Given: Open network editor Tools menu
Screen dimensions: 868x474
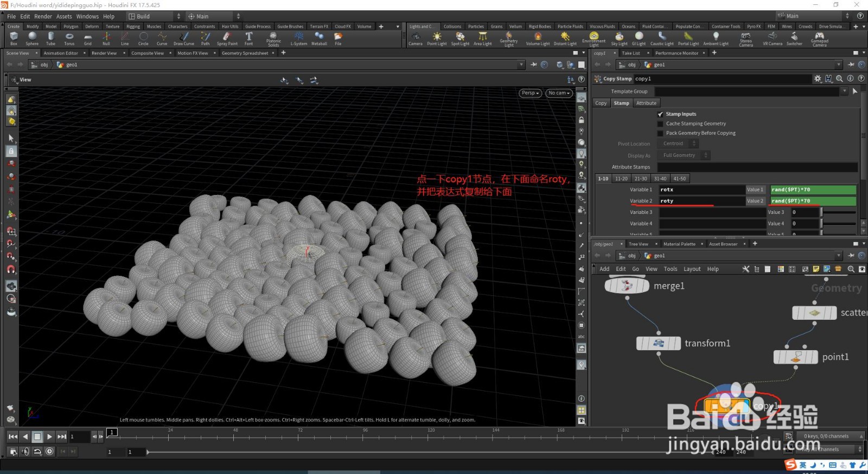Looking at the screenshot, I should (x=671, y=269).
